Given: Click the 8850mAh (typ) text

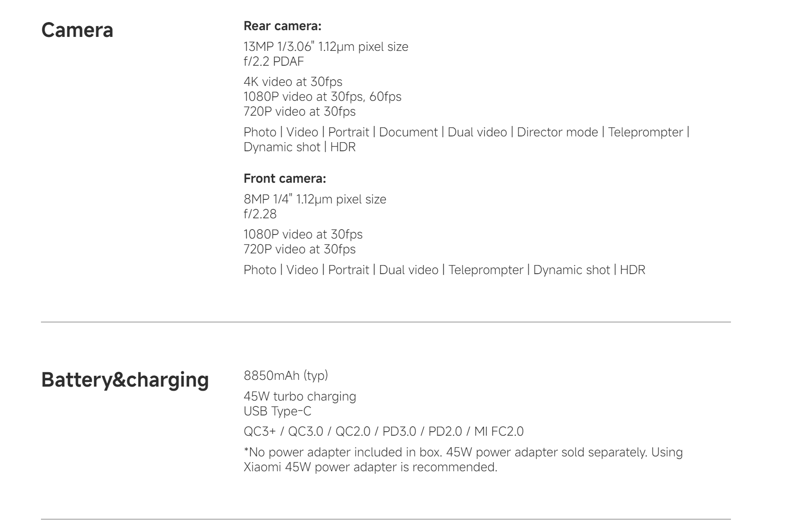Looking at the screenshot, I should 286,375.
